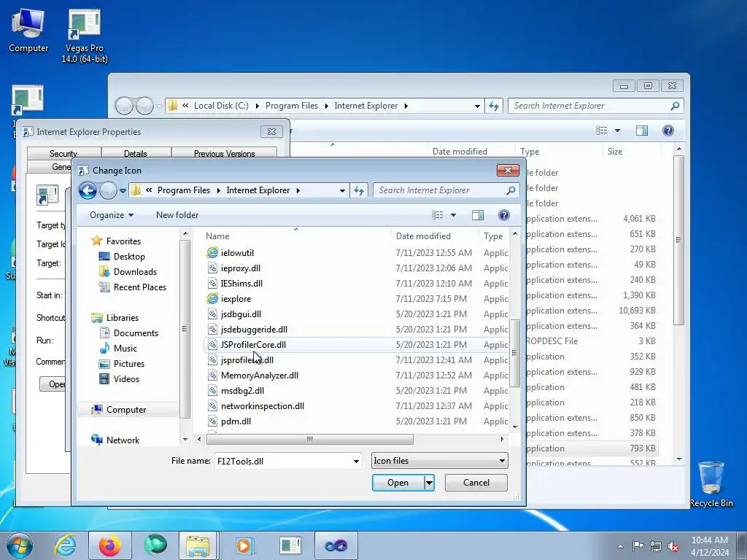Open Pictures library
Screen dimensions: 747x560
(129, 363)
